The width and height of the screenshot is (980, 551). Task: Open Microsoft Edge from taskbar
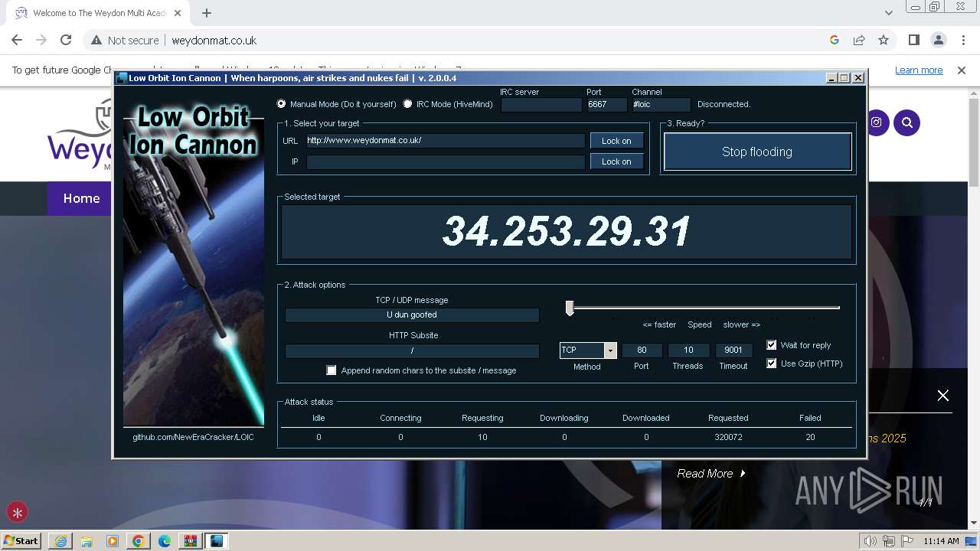click(x=164, y=541)
